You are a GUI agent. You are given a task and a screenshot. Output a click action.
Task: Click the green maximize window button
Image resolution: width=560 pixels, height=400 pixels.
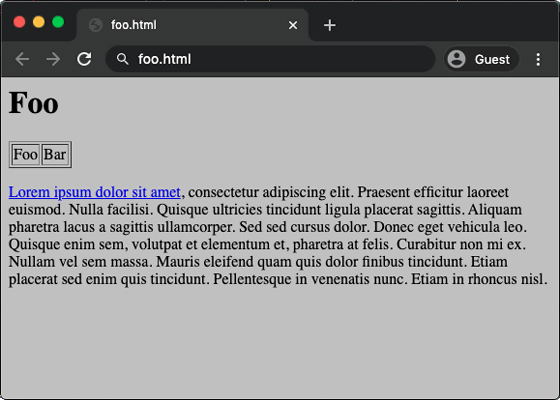tap(58, 22)
